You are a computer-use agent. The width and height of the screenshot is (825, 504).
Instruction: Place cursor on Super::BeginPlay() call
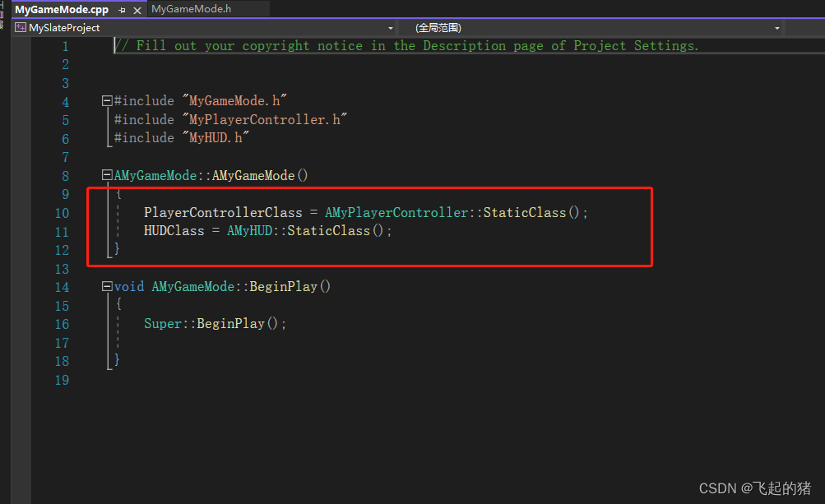(214, 323)
